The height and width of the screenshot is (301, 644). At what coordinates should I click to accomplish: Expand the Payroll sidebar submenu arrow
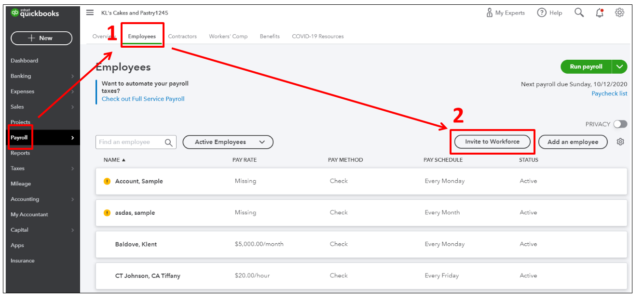click(72, 138)
